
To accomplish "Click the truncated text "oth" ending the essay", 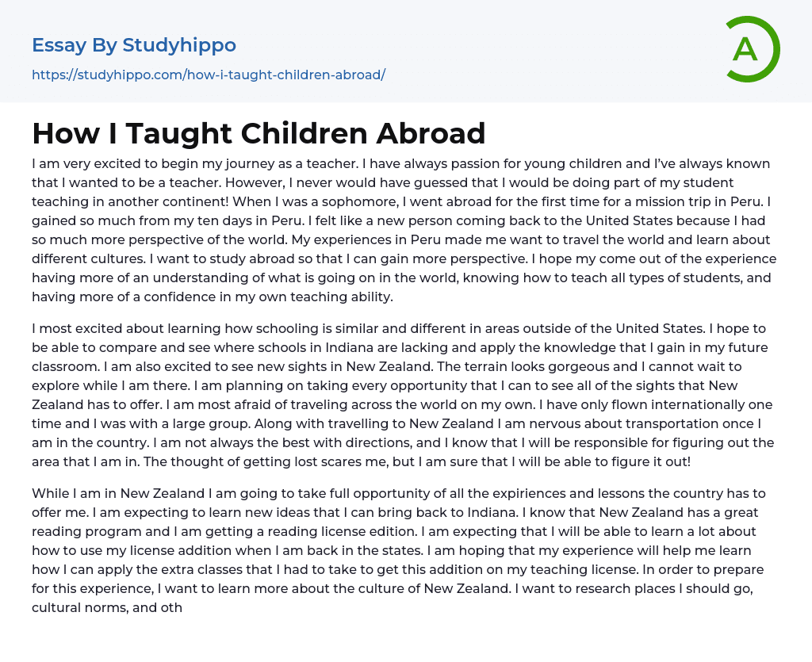I will click(x=172, y=607).
